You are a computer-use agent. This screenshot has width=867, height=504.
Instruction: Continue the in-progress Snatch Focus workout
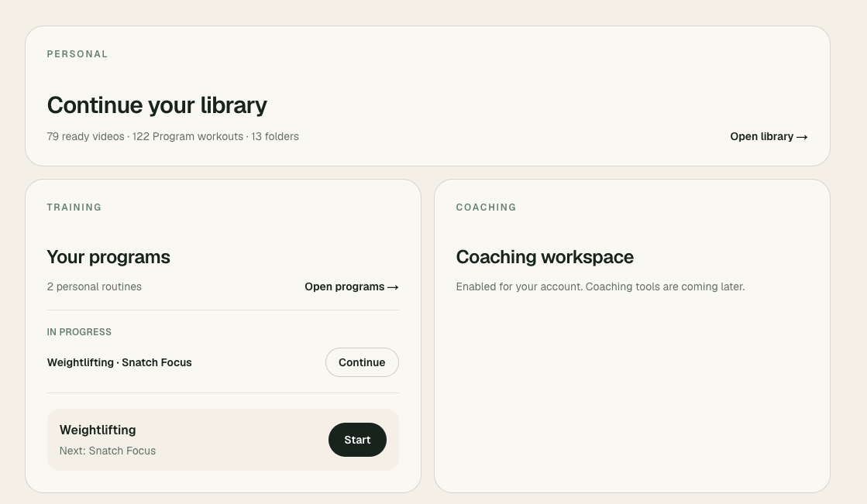pos(362,362)
